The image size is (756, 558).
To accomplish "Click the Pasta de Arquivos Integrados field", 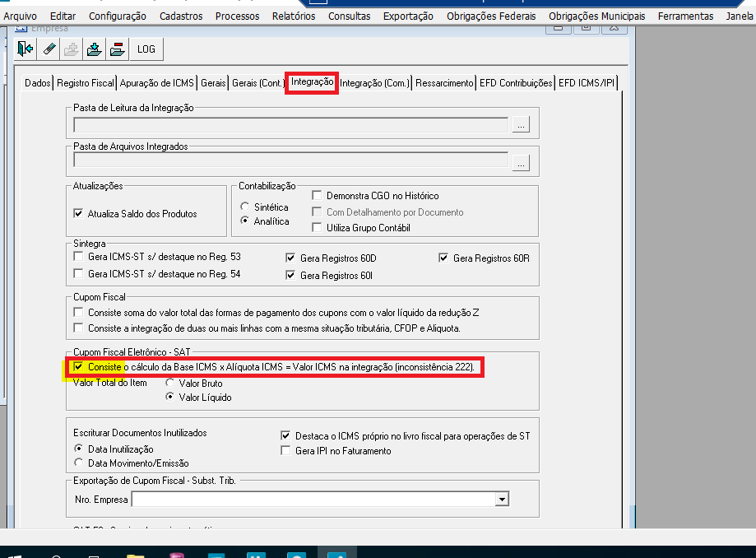I will [x=290, y=160].
